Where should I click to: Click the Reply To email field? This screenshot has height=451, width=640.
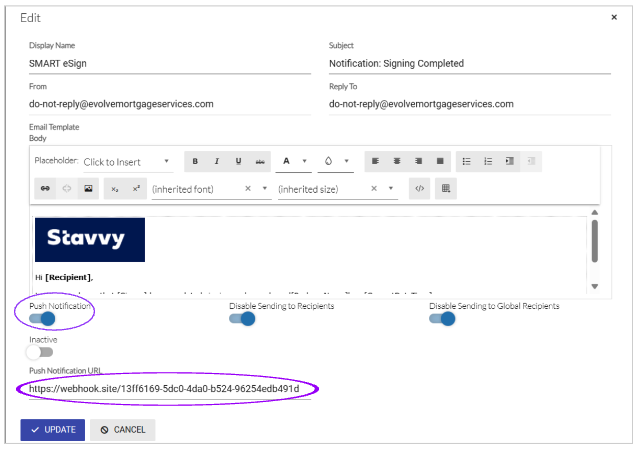point(470,104)
